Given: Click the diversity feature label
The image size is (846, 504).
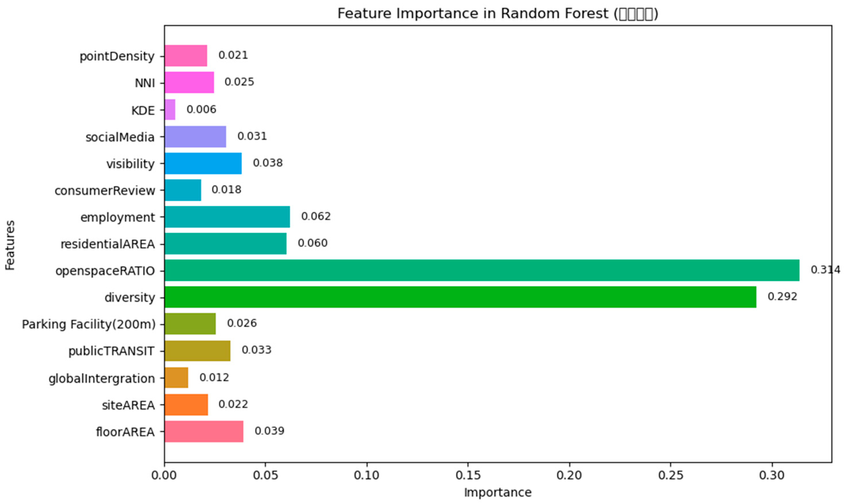Looking at the screenshot, I should (x=129, y=298).
